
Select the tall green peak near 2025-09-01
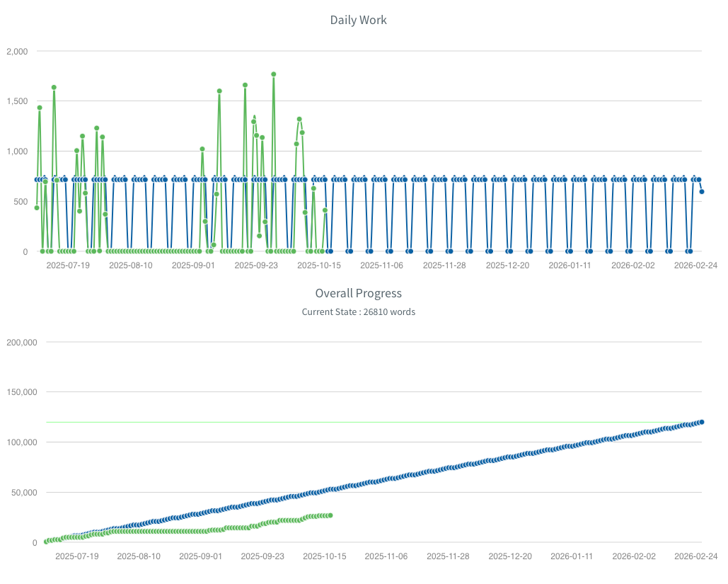pos(218,91)
